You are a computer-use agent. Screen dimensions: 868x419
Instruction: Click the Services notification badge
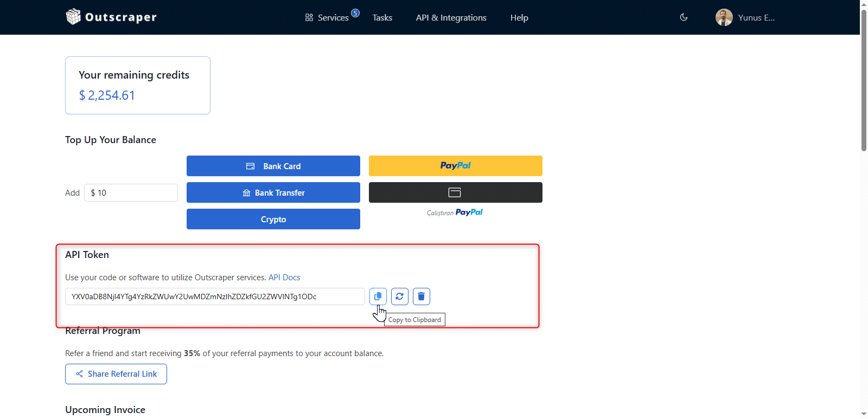(x=355, y=13)
